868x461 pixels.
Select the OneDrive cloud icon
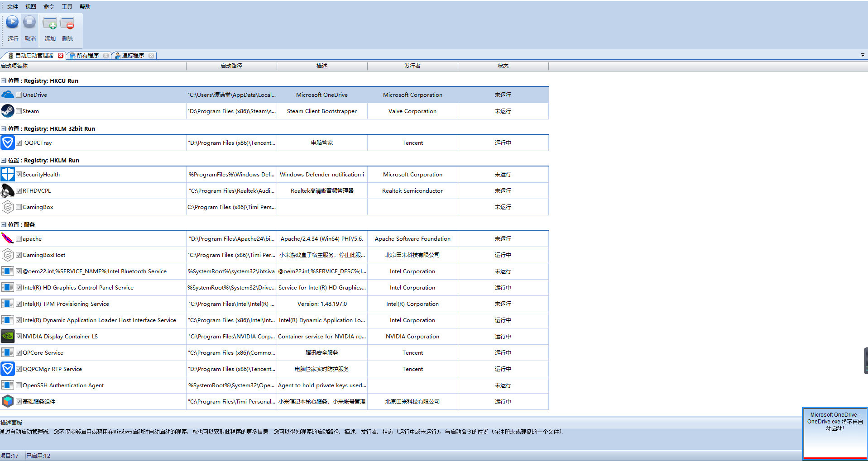coord(8,95)
